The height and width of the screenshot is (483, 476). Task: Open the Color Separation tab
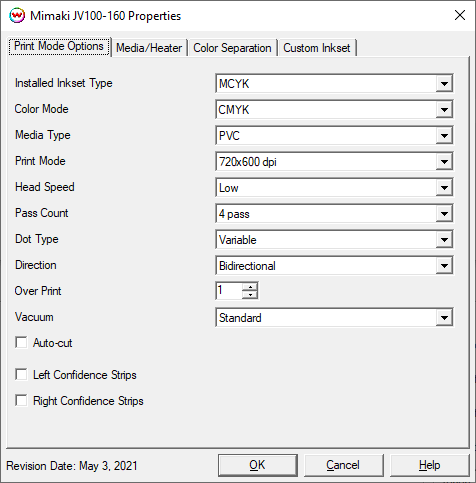coord(232,48)
